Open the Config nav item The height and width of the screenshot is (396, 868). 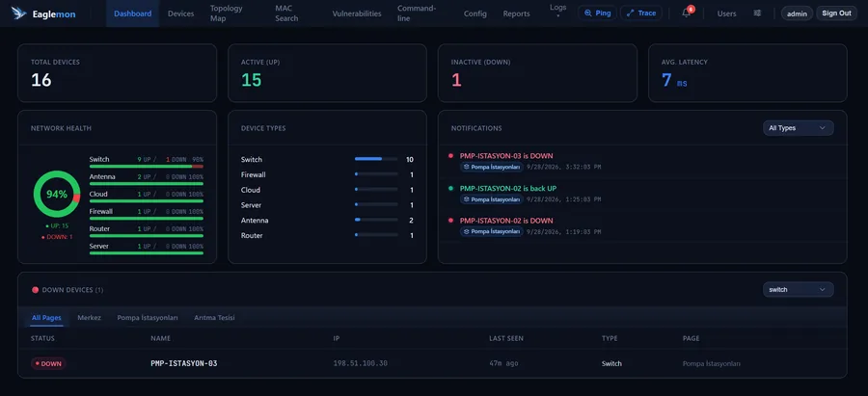[x=475, y=13]
